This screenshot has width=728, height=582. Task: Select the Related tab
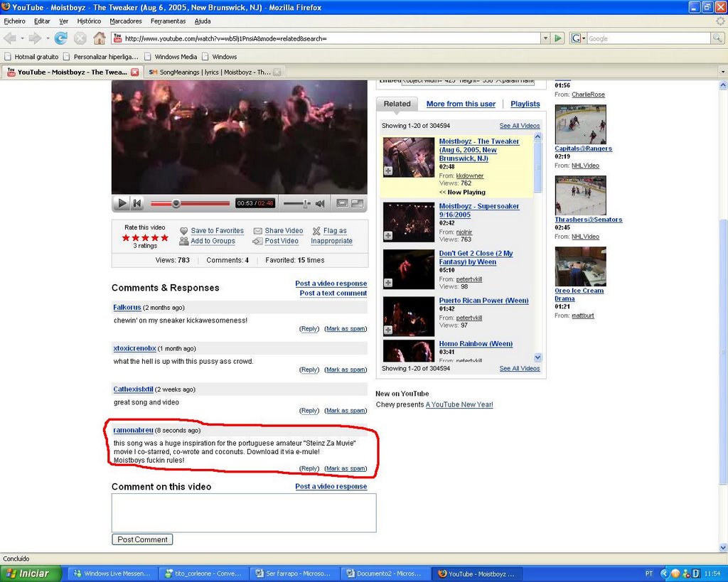(397, 104)
